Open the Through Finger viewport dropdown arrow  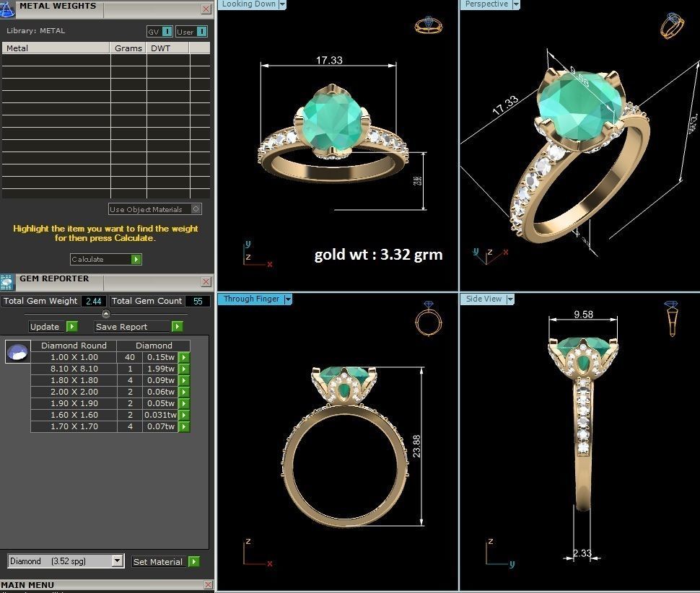point(288,299)
